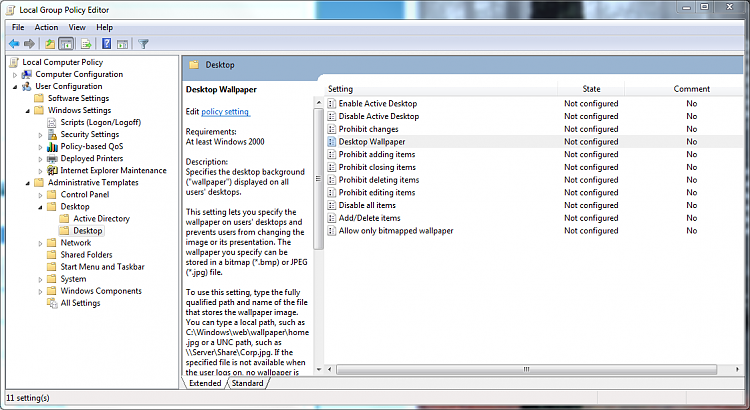The image size is (750, 410).
Task: Click horizontal scrollbar right arrow in settings list
Action: pyautogui.click(x=737, y=369)
